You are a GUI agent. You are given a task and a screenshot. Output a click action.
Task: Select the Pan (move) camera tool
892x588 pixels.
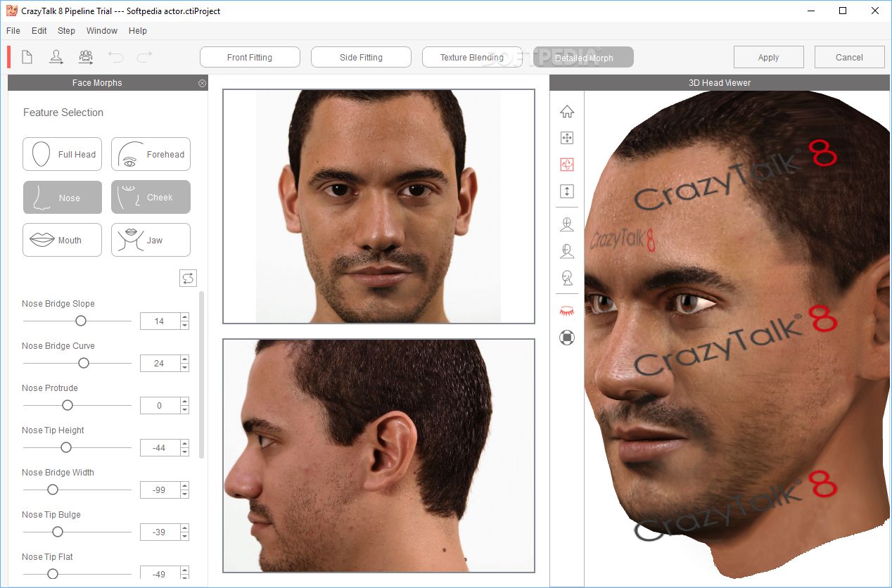click(567, 138)
